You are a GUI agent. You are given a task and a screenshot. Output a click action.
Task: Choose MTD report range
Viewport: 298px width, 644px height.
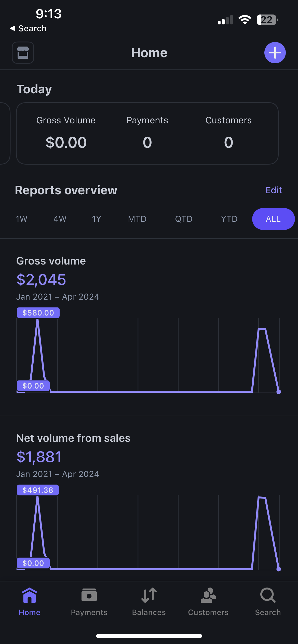tap(137, 219)
